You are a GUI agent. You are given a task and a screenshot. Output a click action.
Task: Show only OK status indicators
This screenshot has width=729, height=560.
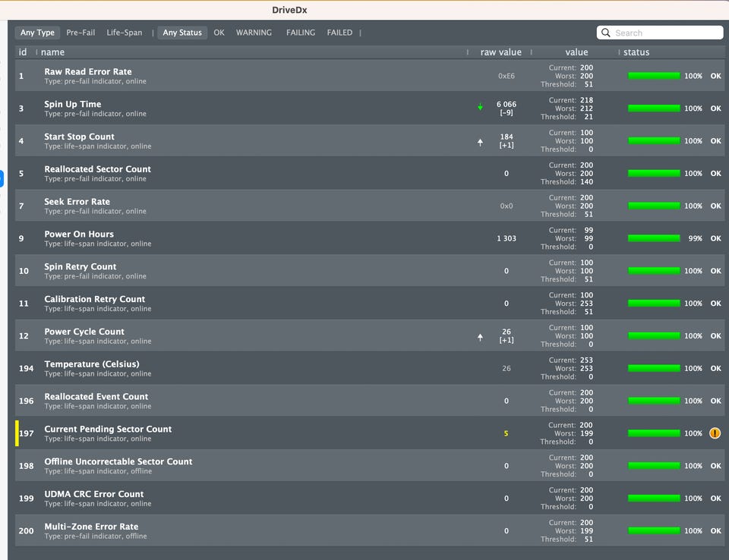click(219, 33)
